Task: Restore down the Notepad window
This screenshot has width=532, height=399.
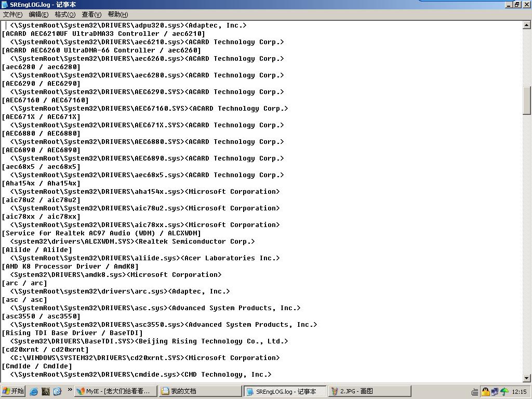Action: click(517, 4)
